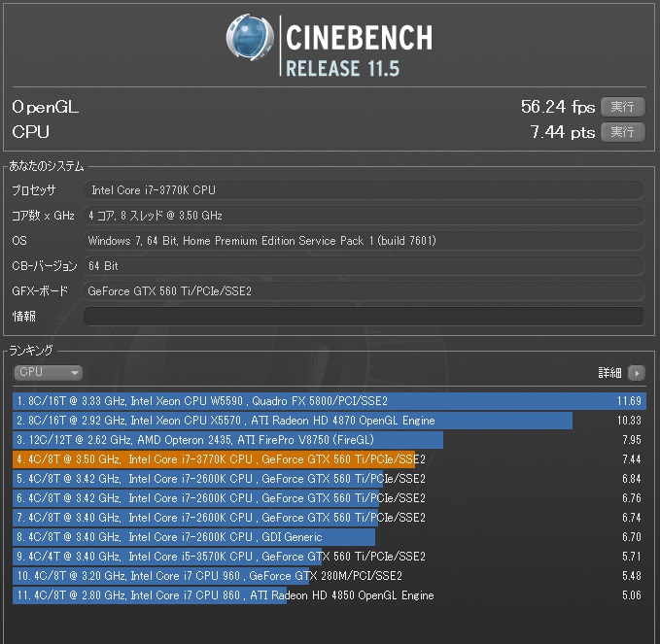Select ranking row 7 i7-2600K scoring 6.74
The height and width of the screenshot is (644, 660).
tap(330, 518)
